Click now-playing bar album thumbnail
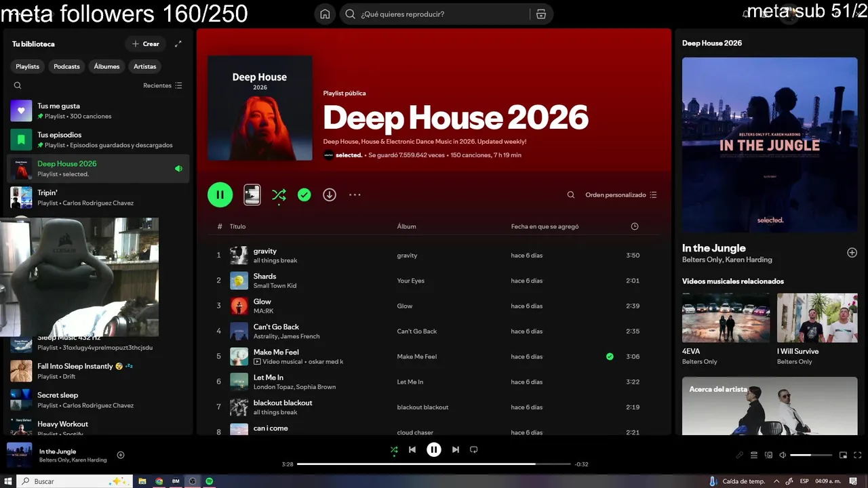 point(19,455)
